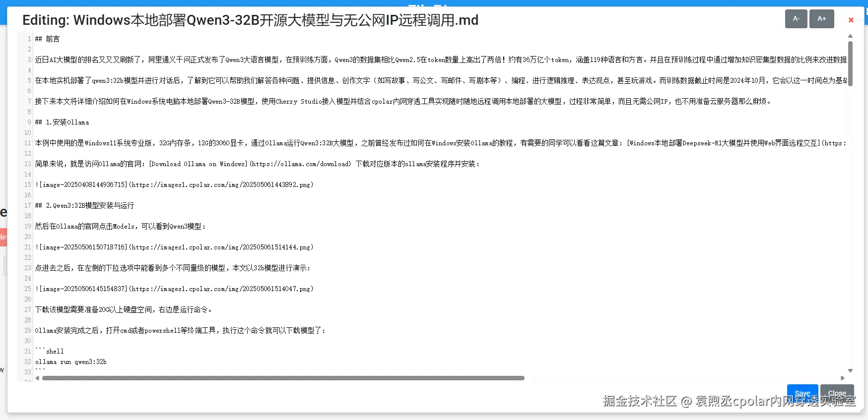Save the markdown file
The image size is (868, 420).
coord(802,393)
